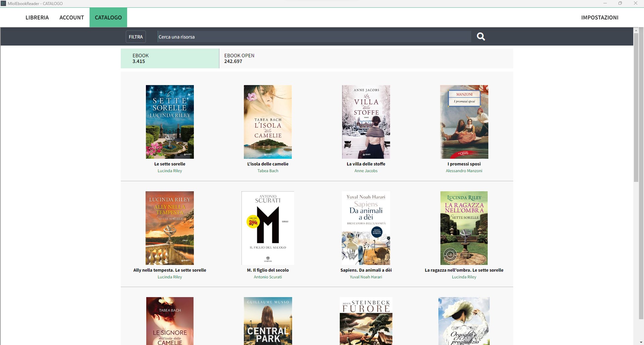The width and height of the screenshot is (644, 345).
Task: Open Le signore dell'isola delle camelie cover
Action: (x=170, y=321)
